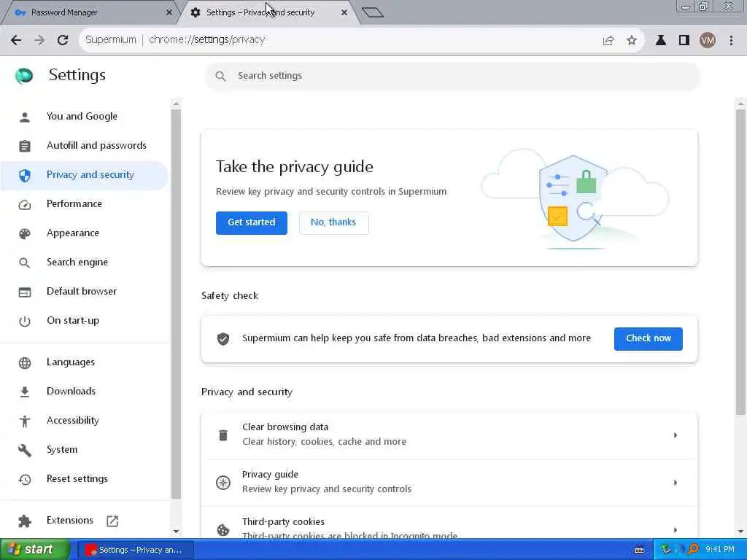Expand the Clear browsing data arrow

(x=675, y=435)
